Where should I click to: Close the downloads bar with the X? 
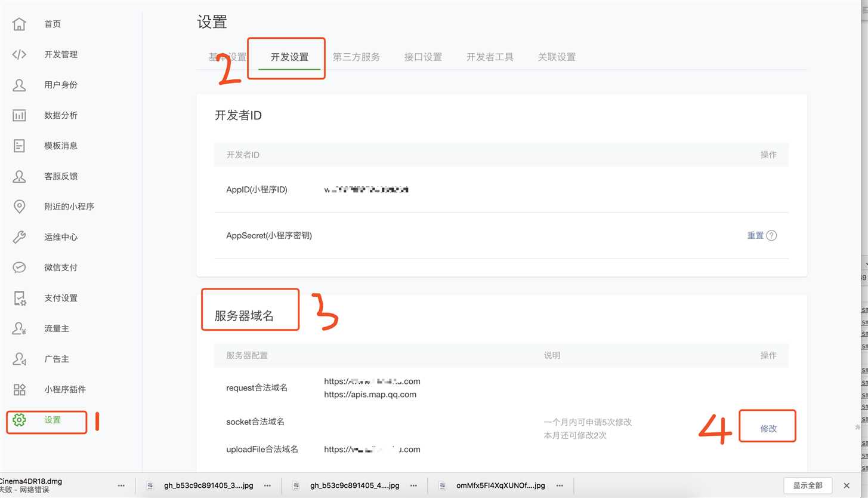tap(846, 485)
